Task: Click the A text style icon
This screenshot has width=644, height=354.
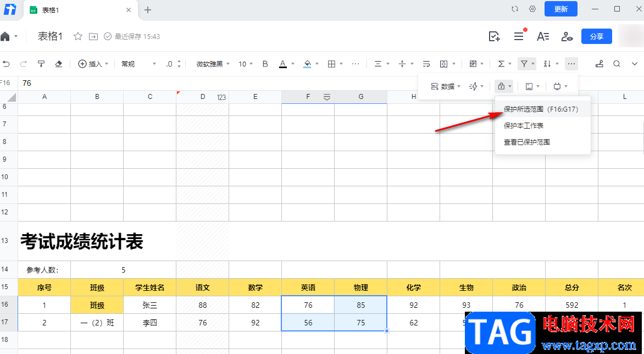Action: tap(543, 36)
